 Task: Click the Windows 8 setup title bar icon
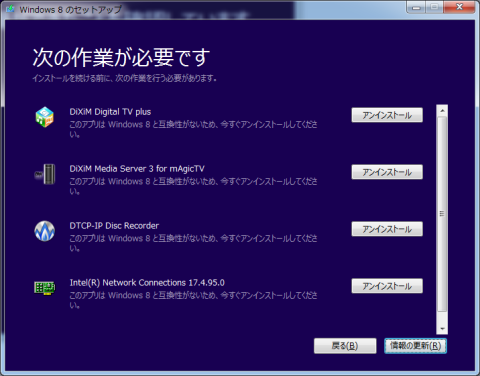10,9
